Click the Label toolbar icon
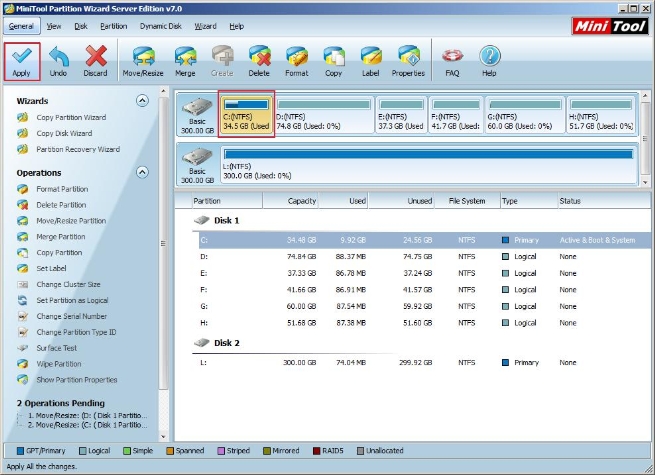This screenshot has width=655, height=475. [371, 61]
